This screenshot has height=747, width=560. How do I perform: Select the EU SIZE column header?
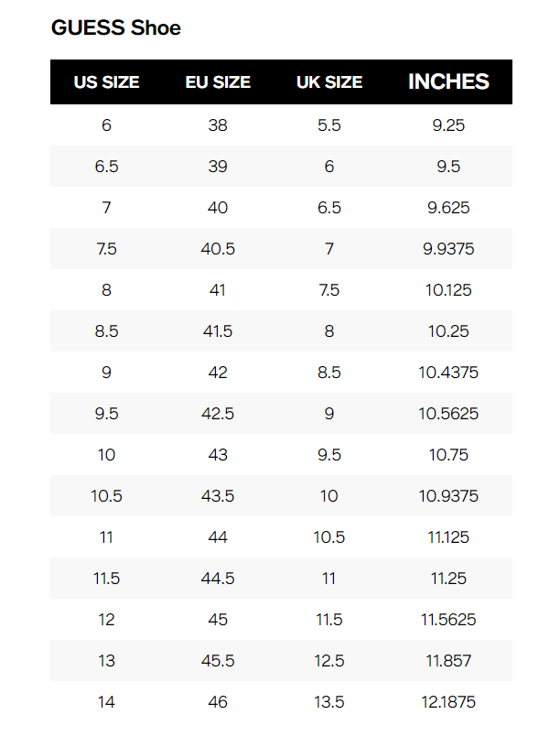click(218, 82)
